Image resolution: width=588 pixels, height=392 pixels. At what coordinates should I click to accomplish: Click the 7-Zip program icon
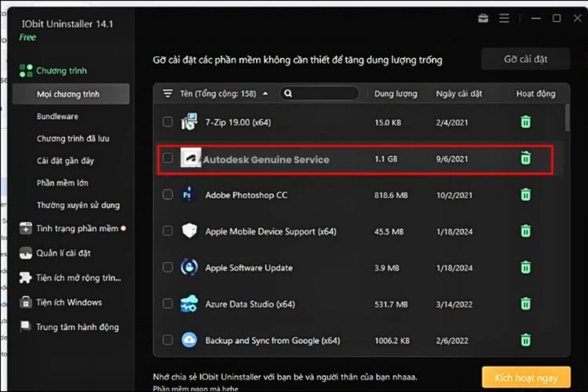(189, 122)
